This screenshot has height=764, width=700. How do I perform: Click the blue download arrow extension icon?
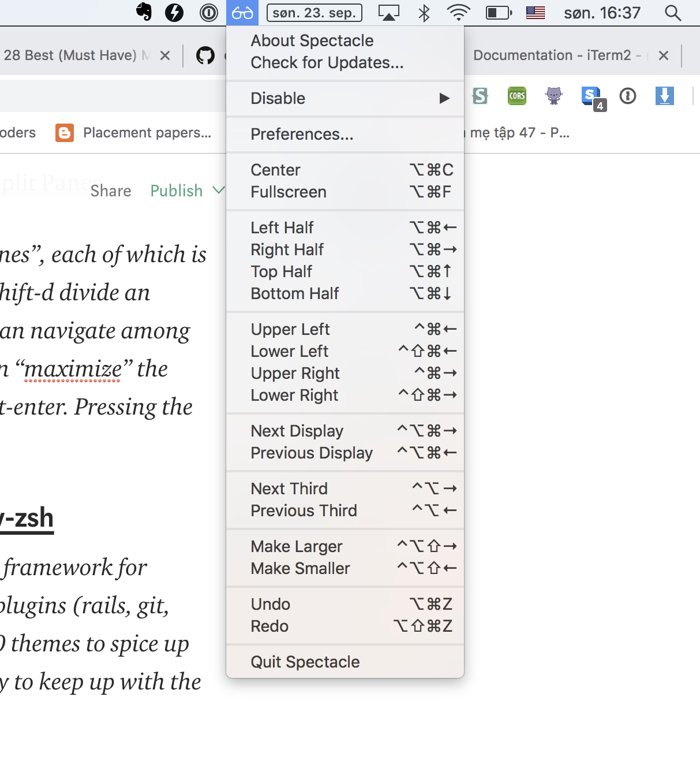click(665, 96)
